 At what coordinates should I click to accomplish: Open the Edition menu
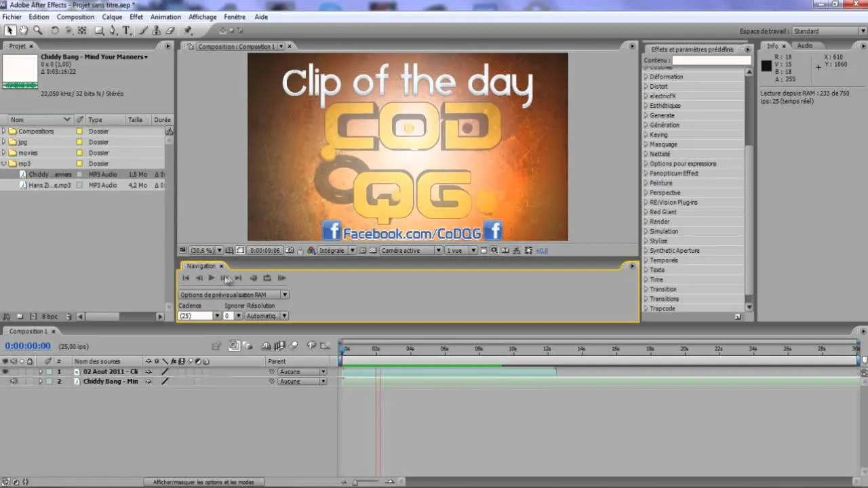(39, 17)
